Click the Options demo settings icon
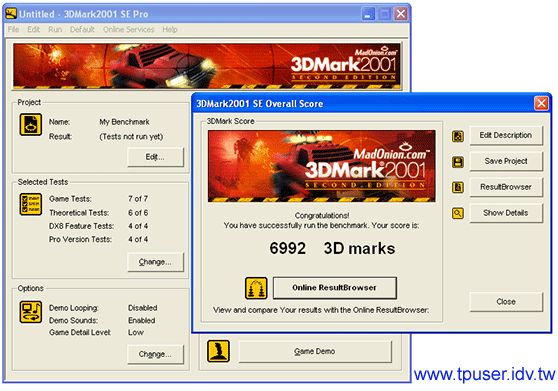Screen dimensions: 558x391 pyautogui.click(x=31, y=312)
